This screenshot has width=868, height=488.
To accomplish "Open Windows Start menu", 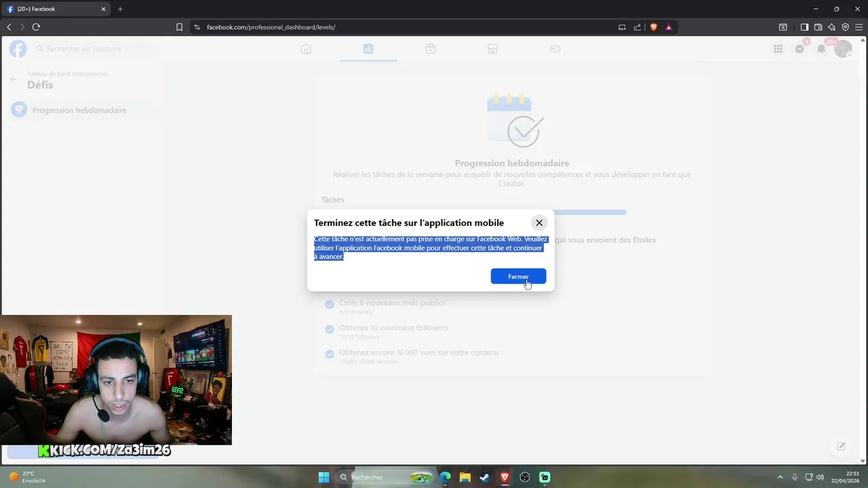I will coord(323,477).
